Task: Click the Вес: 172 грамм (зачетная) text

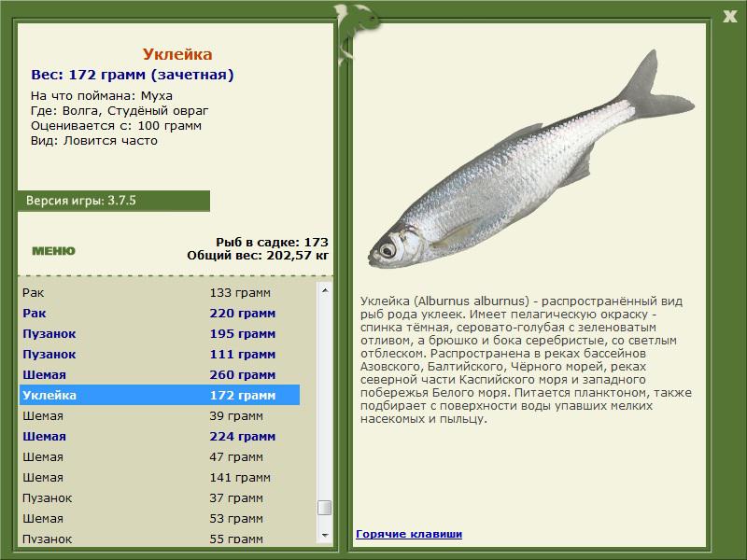Action: pyautogui.click(x=133, y=75)
